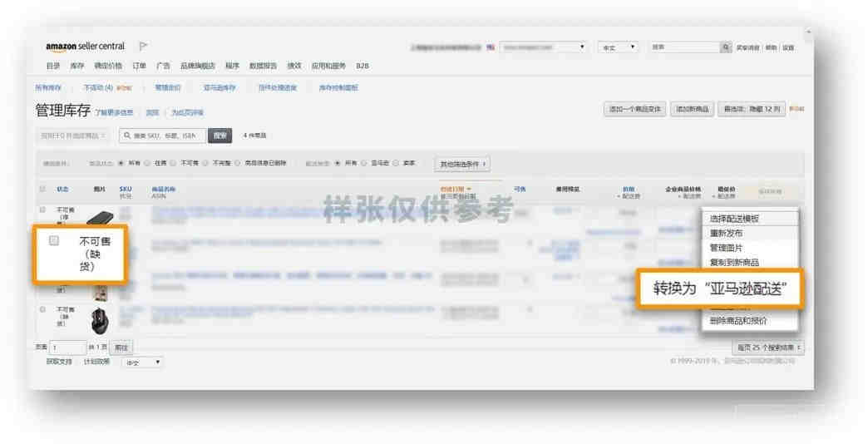Choose 重新发布 from the row menu
Viewport: 868px width, 444px height.
tap(750, 233)
